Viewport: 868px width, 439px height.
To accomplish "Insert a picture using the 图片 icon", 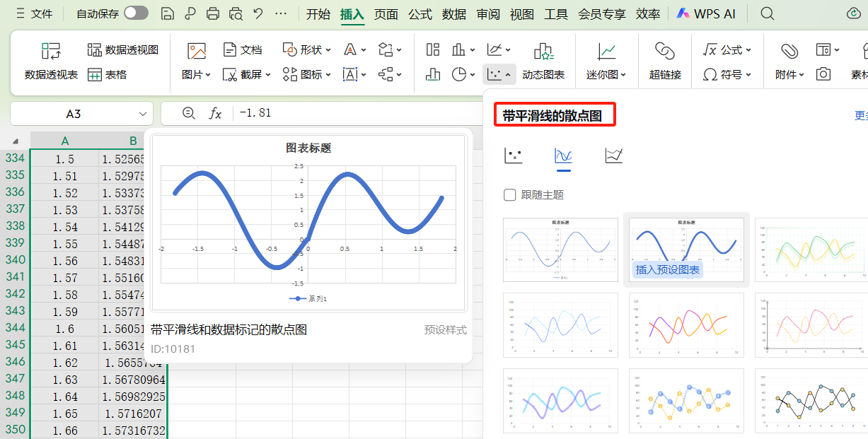I will [x=196, y=49].
